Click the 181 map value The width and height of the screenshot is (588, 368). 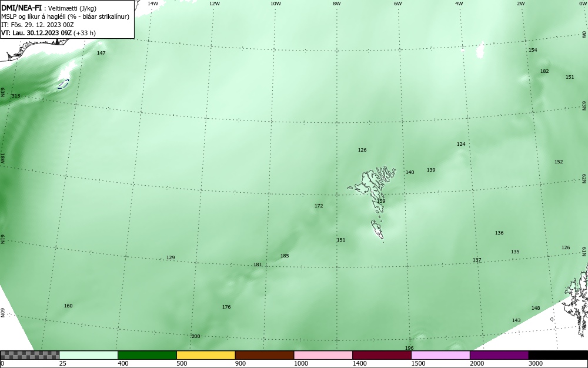click(x=258, y=265)
